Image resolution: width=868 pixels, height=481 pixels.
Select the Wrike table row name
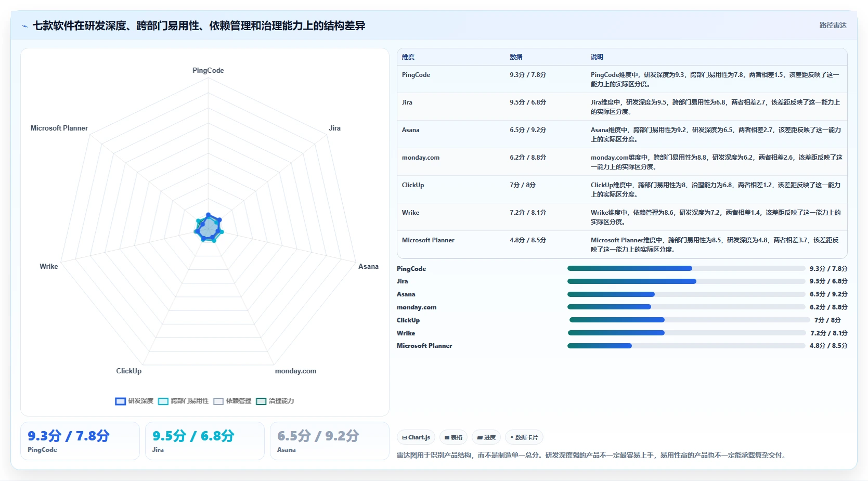pyautogui.click(x=410, y=213)
